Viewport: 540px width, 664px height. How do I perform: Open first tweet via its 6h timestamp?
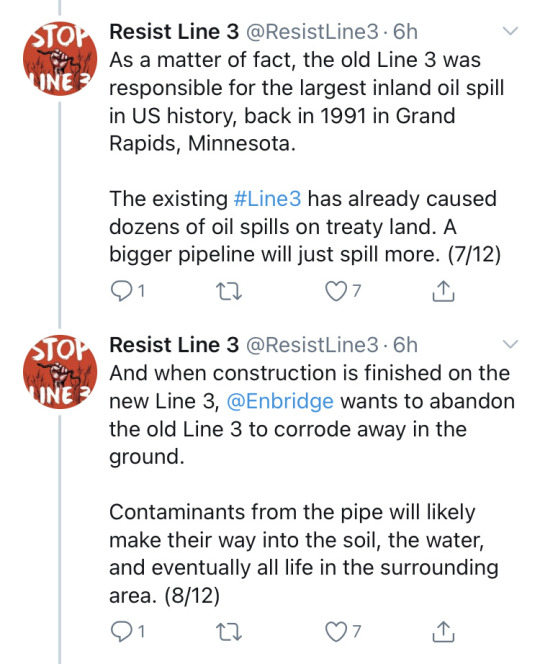(x=405, y=32)
